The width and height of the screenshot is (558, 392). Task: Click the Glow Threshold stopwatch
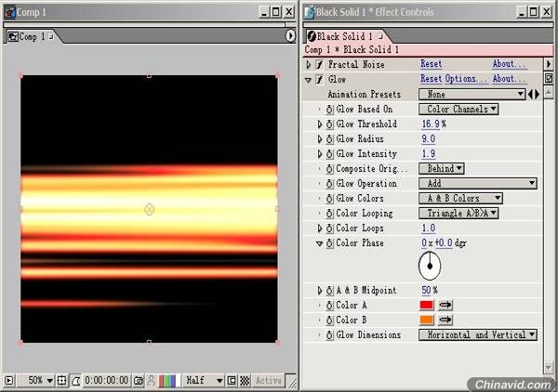pyautogui.click(x=329, y=124)
